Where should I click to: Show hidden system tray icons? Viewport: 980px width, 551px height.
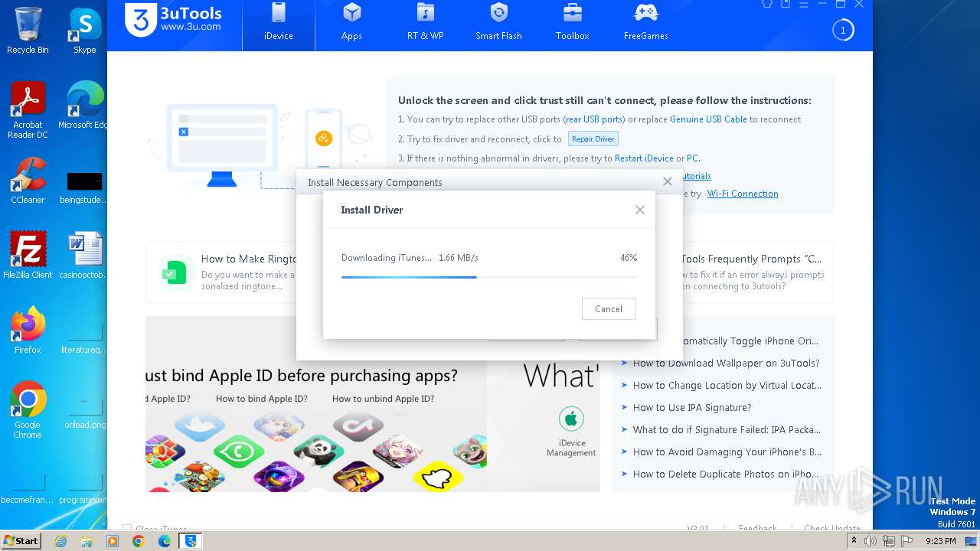(853, 541)
